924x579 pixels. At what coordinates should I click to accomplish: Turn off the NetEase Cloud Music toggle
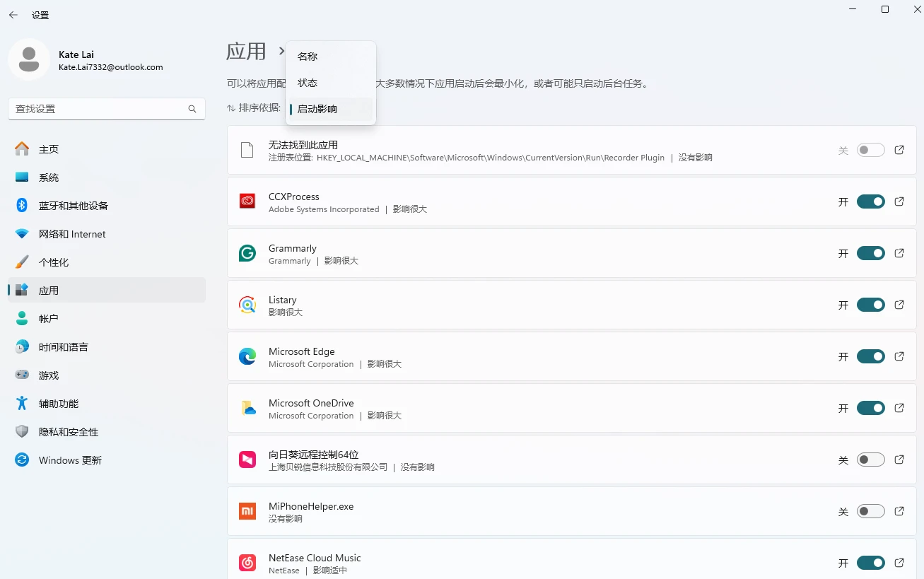pyautogui.click(x=870, y=563)
